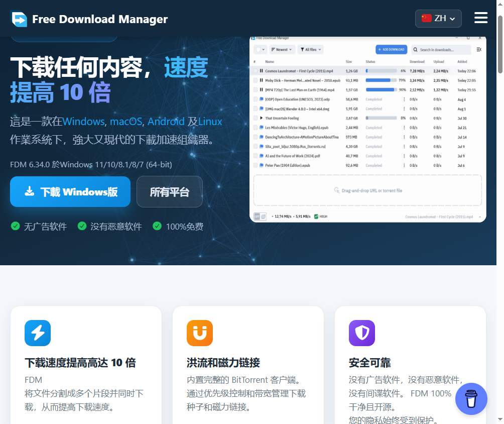Click folder icon for AI and the Future of Work
The image size is (504, 424).
(x=262, y=156)
